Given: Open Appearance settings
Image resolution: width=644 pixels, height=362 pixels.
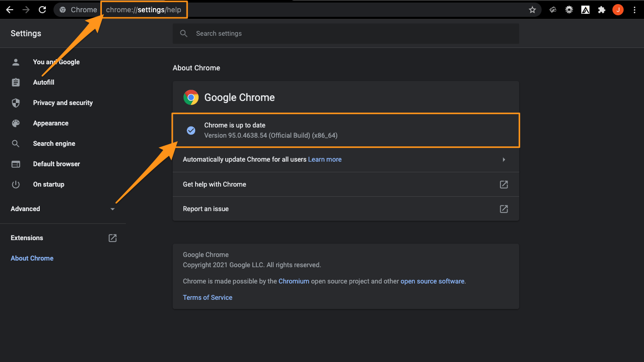Looking at the screenshot, I should (50, 123).
